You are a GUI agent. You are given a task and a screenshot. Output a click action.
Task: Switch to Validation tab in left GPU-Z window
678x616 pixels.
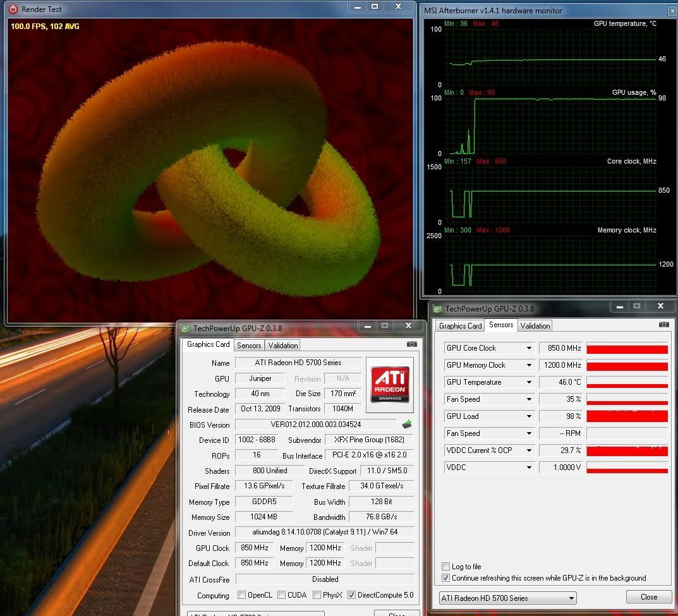pos(283,346)
